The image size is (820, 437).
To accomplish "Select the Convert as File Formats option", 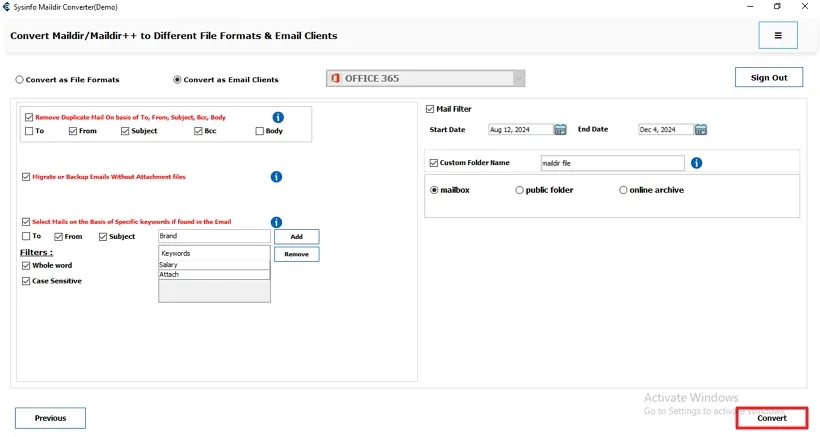I will click(x=19, y=80).
